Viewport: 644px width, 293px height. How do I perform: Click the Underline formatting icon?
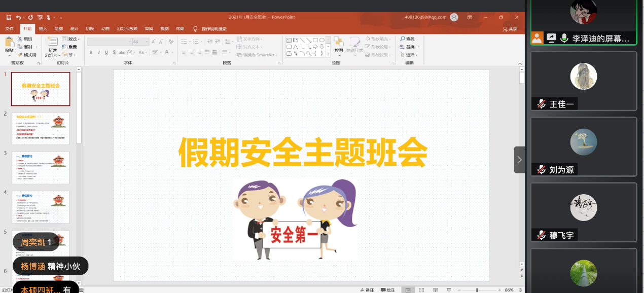click(107, 52)
